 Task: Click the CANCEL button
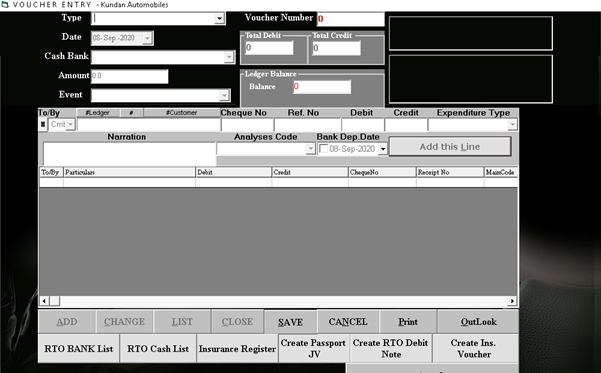[x=348, y=322]
